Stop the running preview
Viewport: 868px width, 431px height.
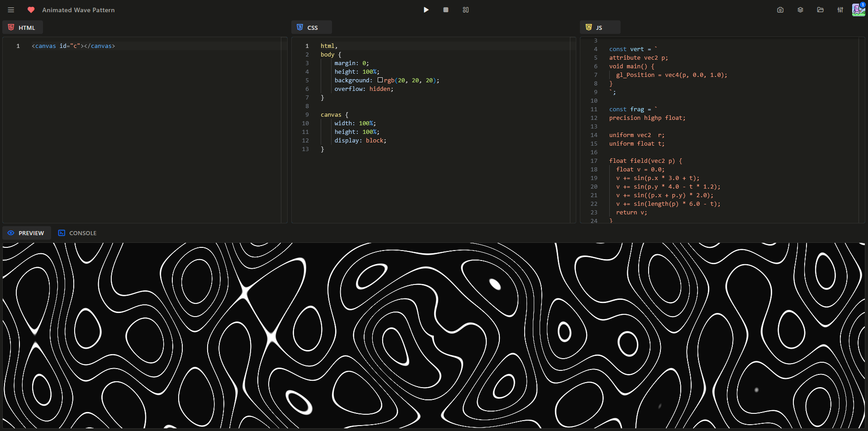tap(446, 9)
